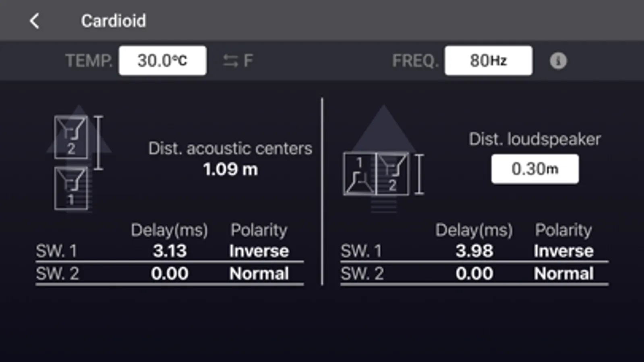
Task: Open the 80Hz frequency selector
Action: [x=488, y=60]
